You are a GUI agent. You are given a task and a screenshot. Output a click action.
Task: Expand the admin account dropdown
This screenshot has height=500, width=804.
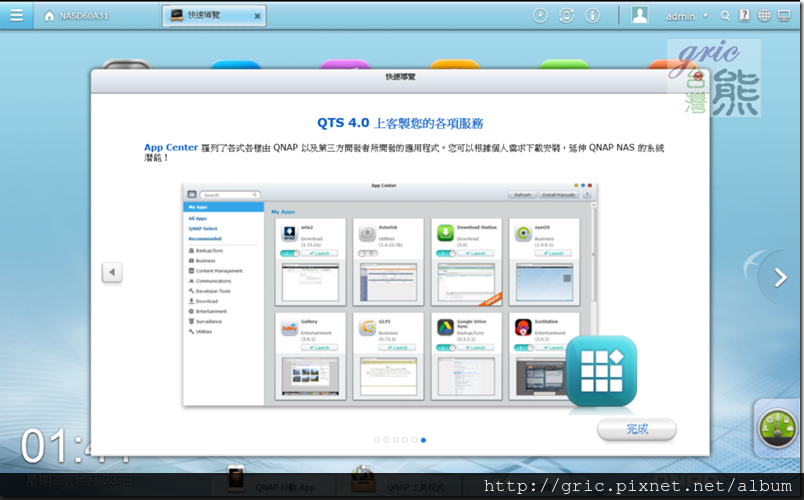(687, 16)
